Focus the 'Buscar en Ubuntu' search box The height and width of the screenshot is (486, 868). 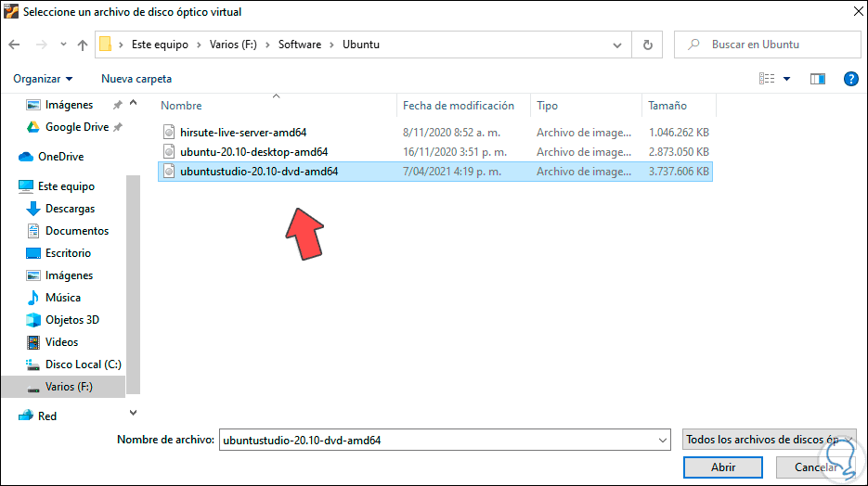coord(767,45)
